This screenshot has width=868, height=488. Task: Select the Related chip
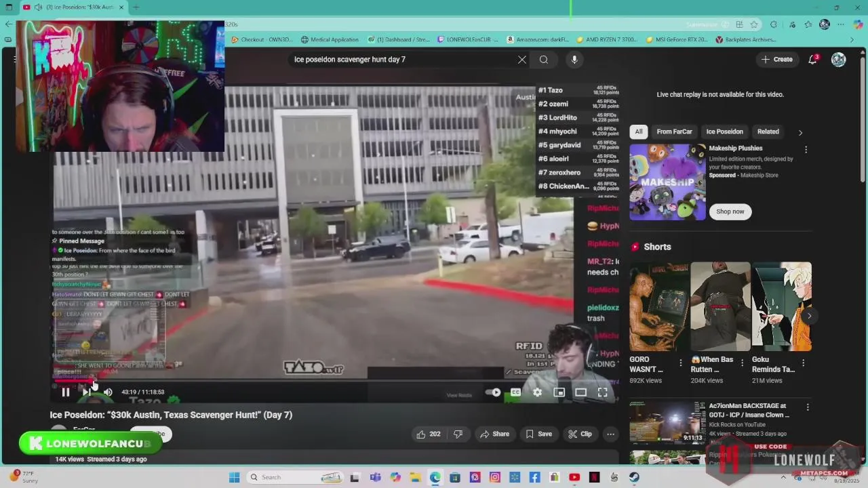pyautogui.click(x=768, y=131)
